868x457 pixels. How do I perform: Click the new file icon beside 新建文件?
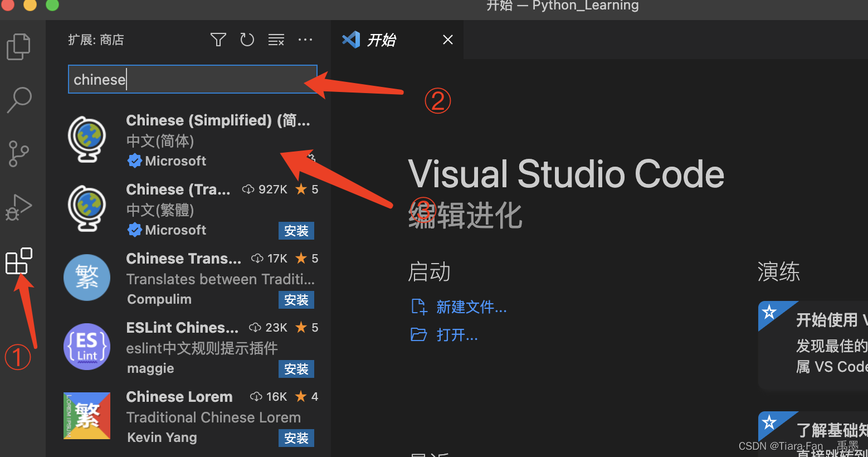point(419,307)
